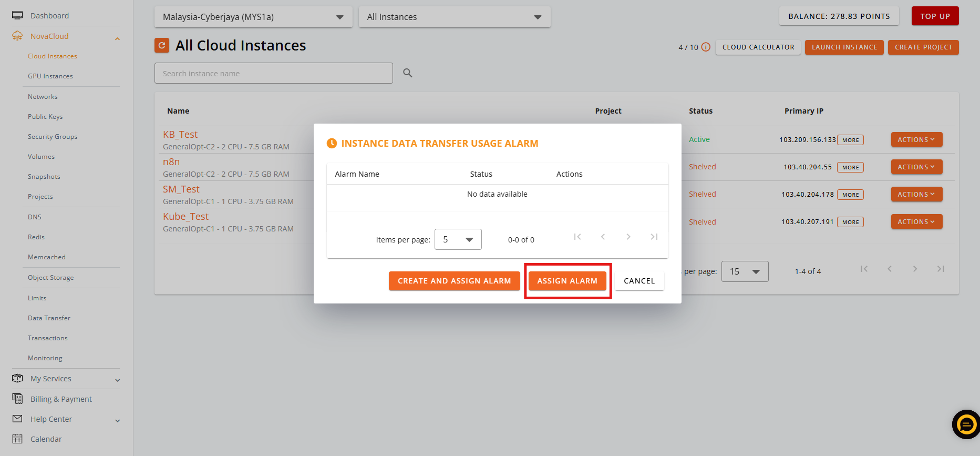980x456 pixels.
Task: Open Limits in sidebar
Action: (x=37, y=298)
